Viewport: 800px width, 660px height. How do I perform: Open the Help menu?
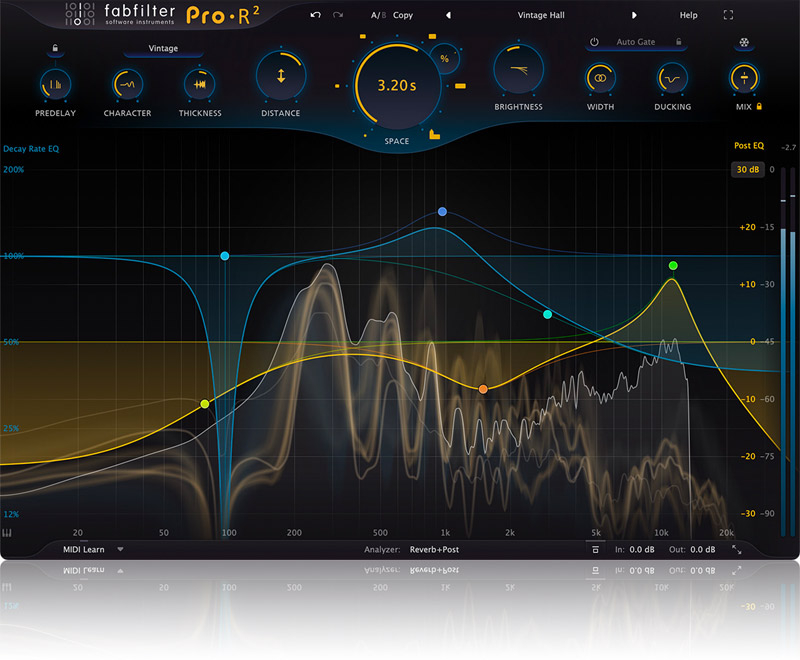688,15
